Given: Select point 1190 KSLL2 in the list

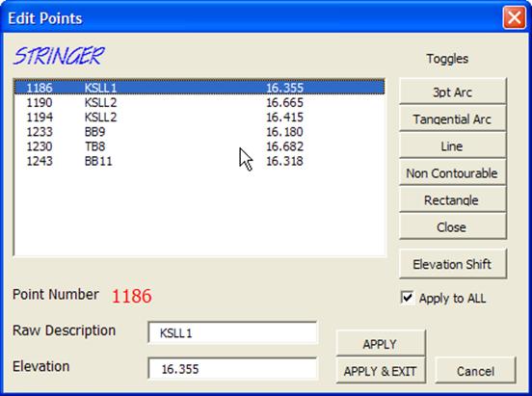Looking at the screenshot, I should tap(199, 102).
